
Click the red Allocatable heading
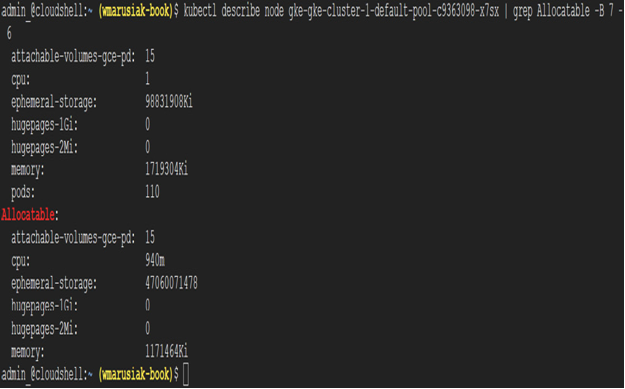pos(28,215)
